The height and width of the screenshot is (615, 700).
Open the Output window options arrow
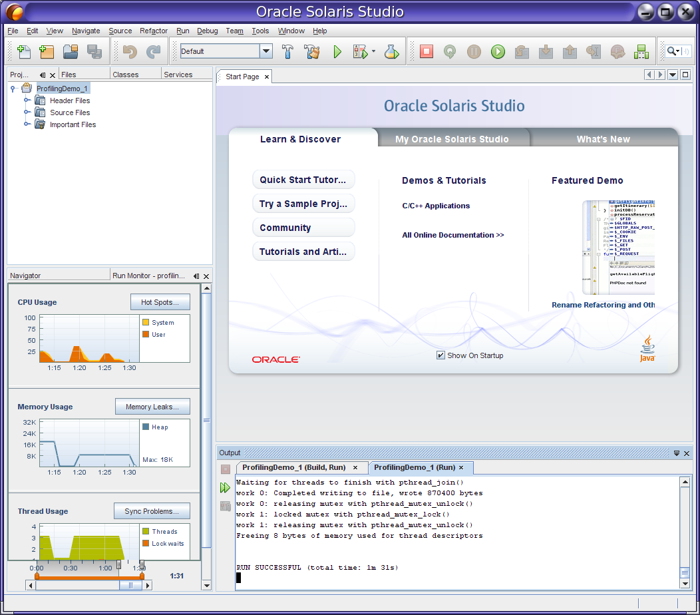pyautogui.click(x=677, y=453)
